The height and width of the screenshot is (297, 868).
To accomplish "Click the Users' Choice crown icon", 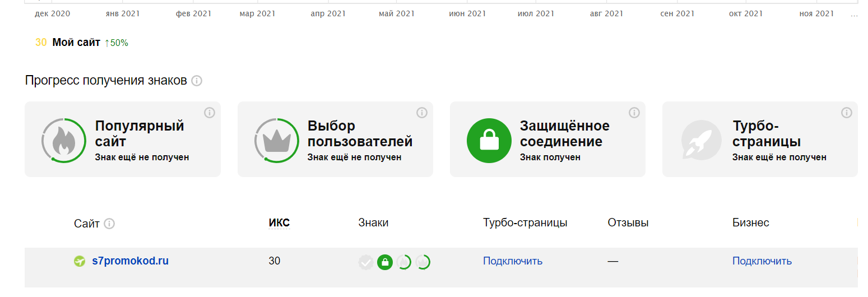I will pos(276,140).
